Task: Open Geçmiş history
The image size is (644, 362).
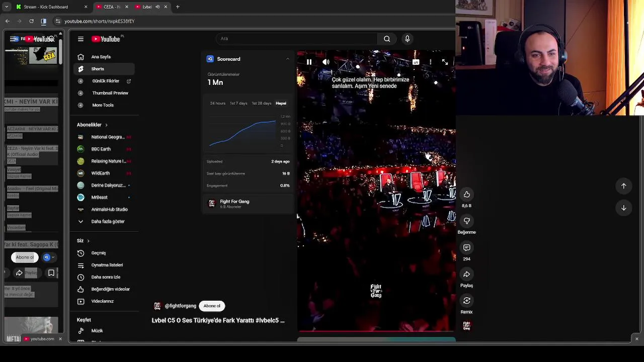Action: click(104, 253)
